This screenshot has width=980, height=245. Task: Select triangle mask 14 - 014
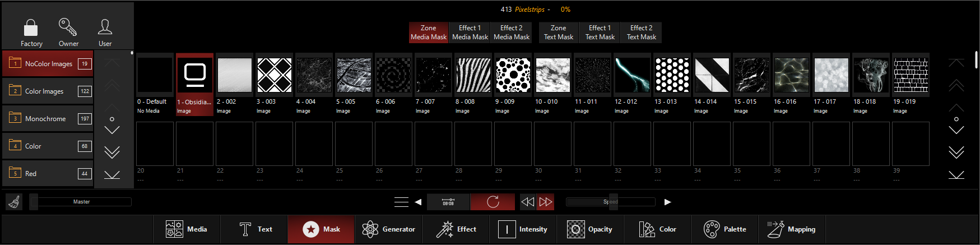pos(712,84)
